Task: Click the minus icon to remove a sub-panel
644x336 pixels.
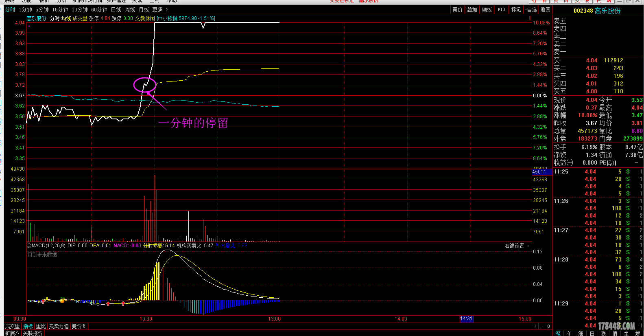Action: pyautogui.click(x=542, y=326)
